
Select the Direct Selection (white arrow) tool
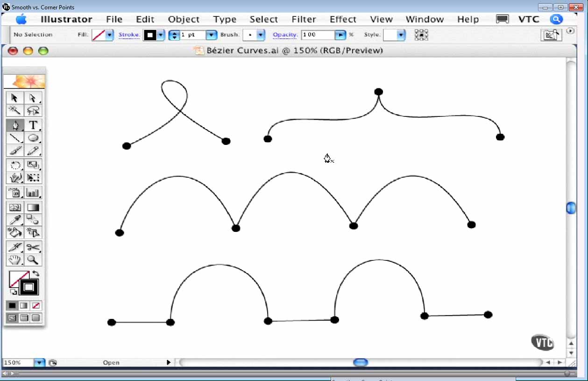tap(33, 98)
